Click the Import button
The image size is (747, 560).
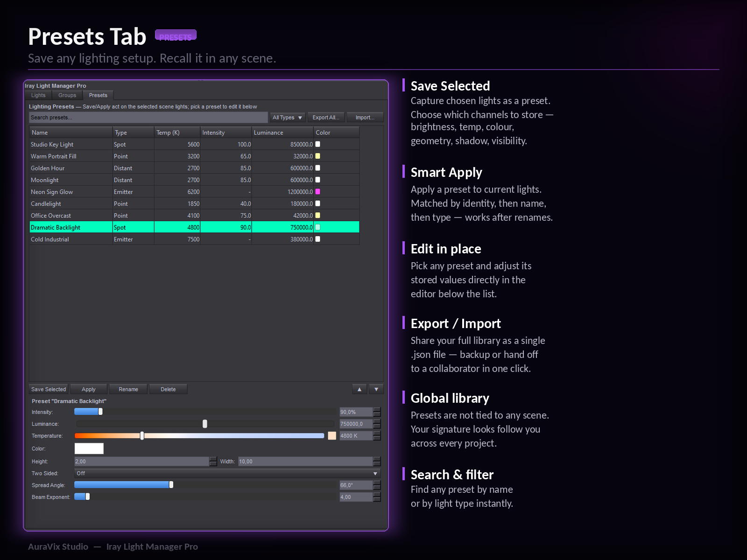[x=365, y=118]
